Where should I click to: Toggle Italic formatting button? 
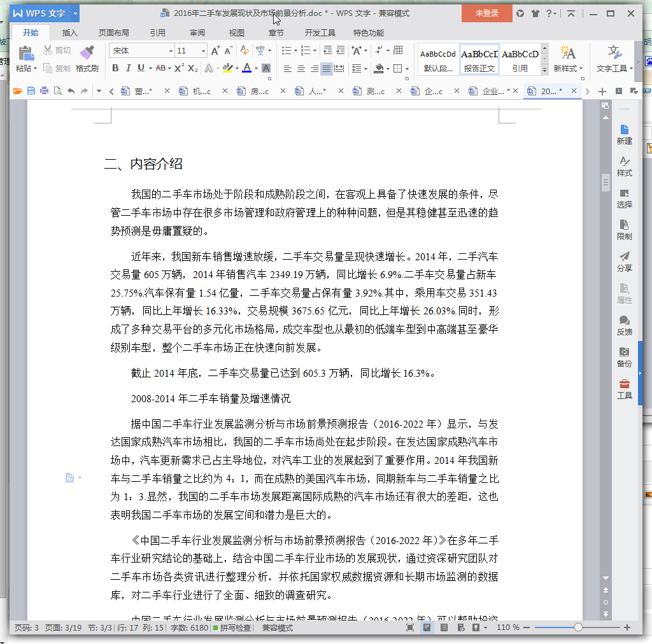click(128, 68)
